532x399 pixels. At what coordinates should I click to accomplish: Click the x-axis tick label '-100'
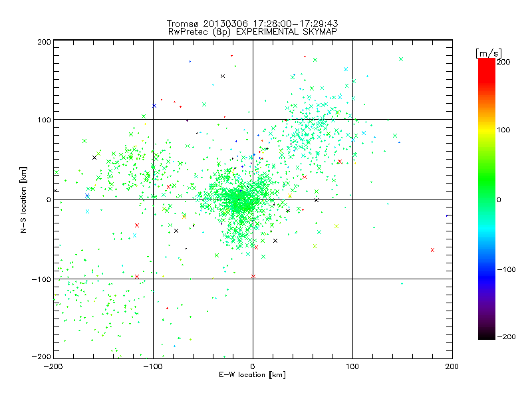pos(153,367)
